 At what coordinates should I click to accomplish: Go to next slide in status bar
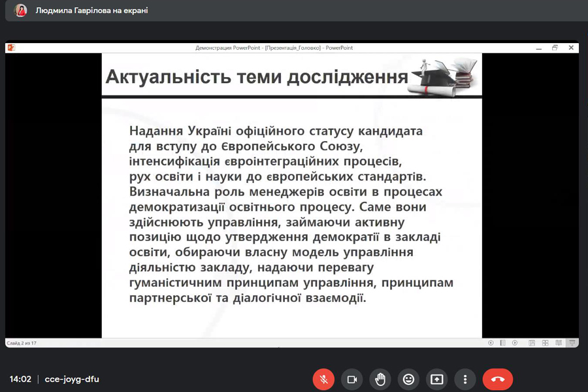(x=515, y=343)
